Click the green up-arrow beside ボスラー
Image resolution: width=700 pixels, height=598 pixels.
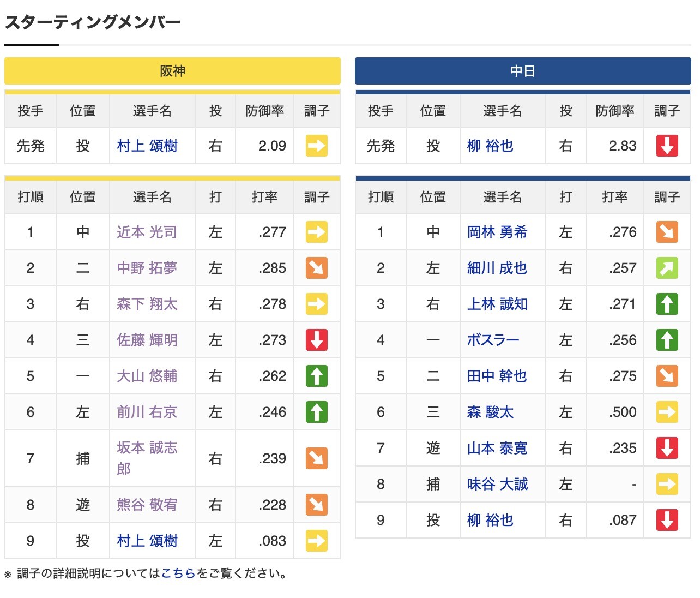click(x=667, y=340)
